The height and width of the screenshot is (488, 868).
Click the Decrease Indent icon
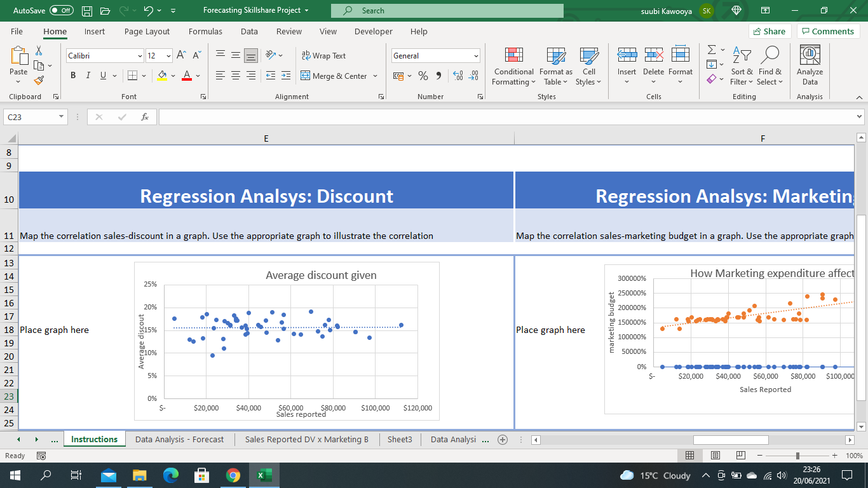(269, 76)
